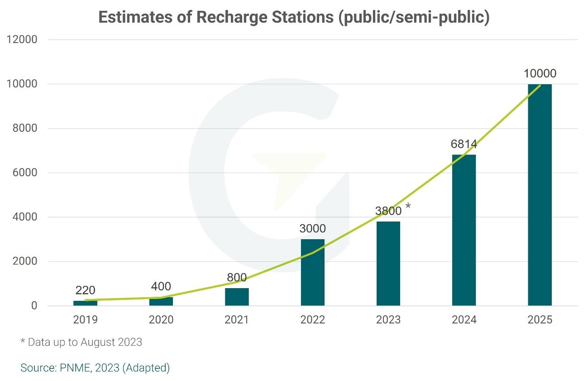Click the 'Source: PNME, 2023 (Adapted)' text
The image size is (588, 381).
[x=95, y=367]
